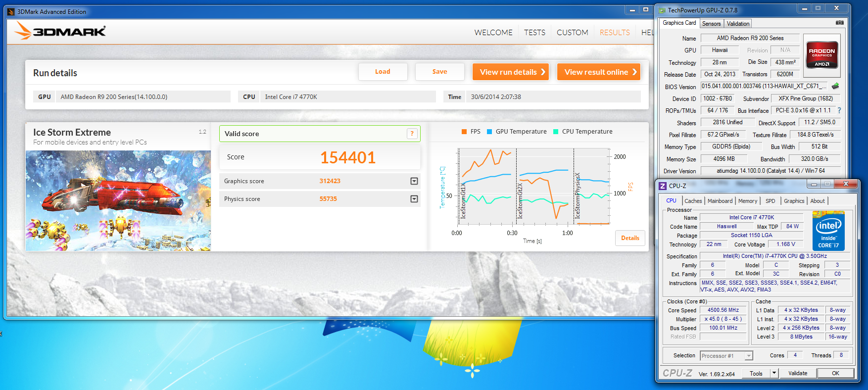This screenshot has width=868, height=390.
Task: Open the WELCOME page in 3DMark
Action: point(493,32)
